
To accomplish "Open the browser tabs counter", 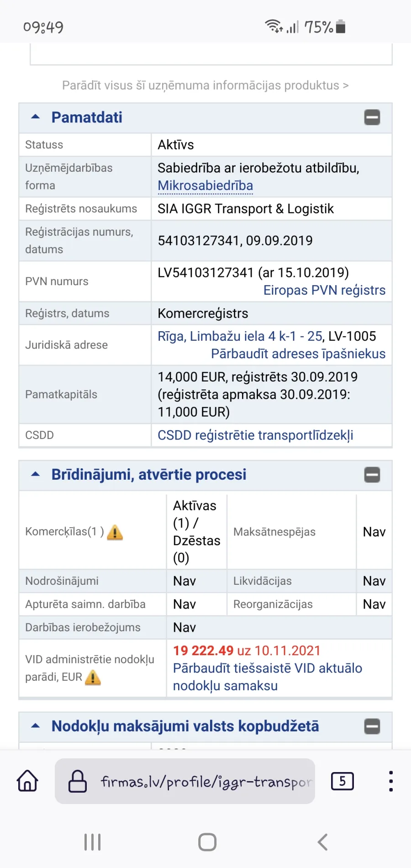I will point(342,781).
